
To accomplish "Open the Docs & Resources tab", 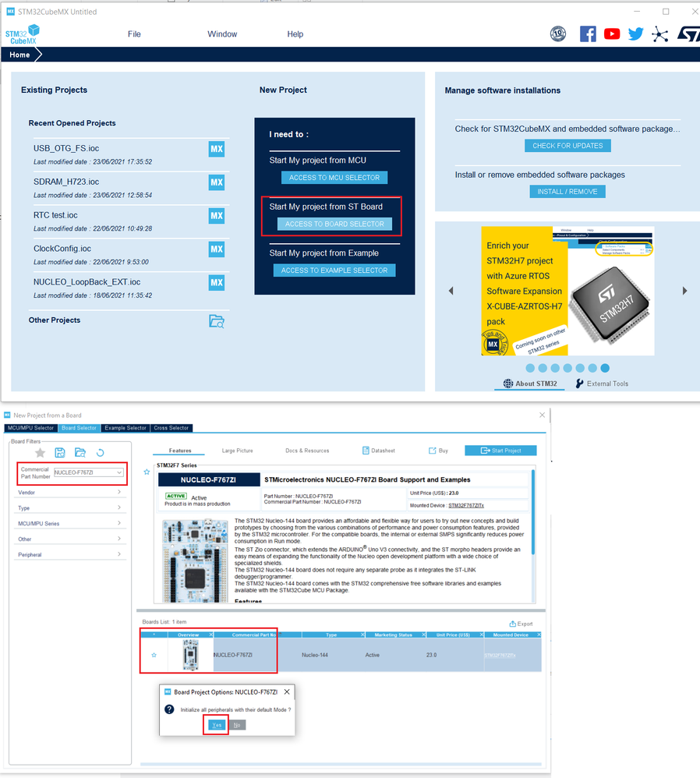I will tap(307, 451).
